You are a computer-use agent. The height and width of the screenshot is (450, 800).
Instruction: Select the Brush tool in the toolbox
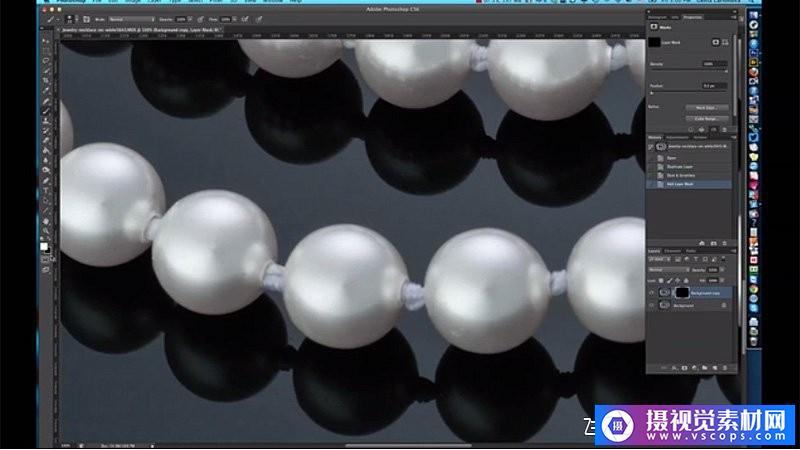(46, 111)
